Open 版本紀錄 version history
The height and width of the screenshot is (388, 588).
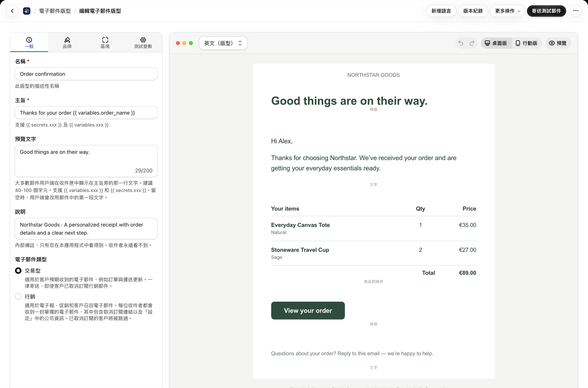pos(473,11)
